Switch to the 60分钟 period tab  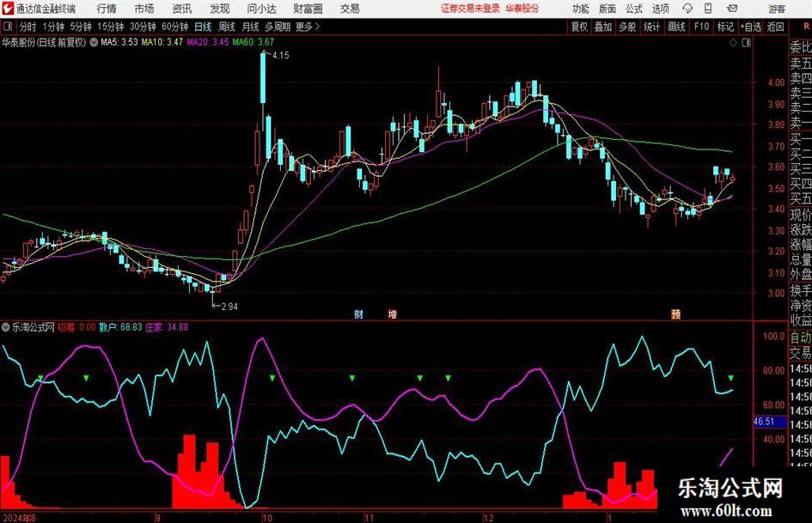click(x=174, y=27)
